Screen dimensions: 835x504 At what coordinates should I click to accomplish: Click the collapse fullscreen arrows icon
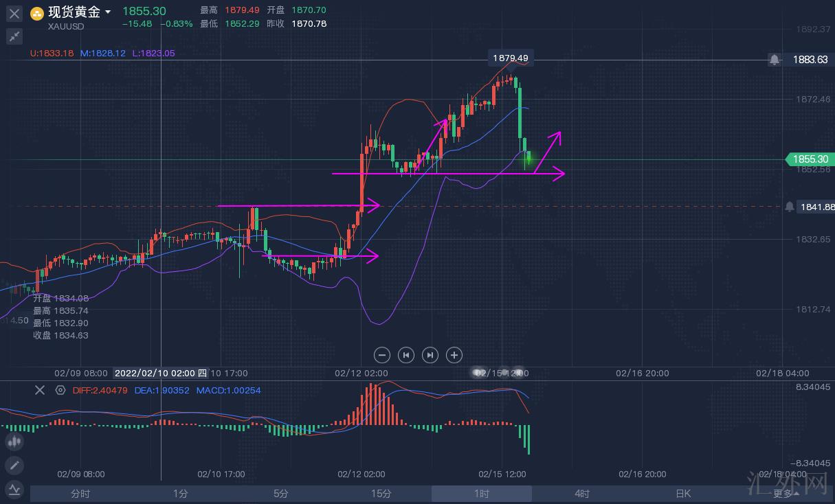click(x=14, y=37)
